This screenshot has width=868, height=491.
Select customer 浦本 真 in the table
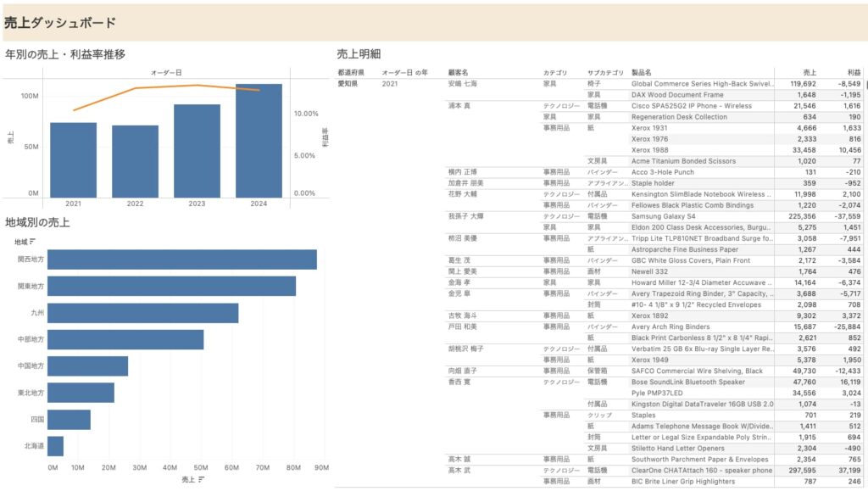(x=459, y=106)
